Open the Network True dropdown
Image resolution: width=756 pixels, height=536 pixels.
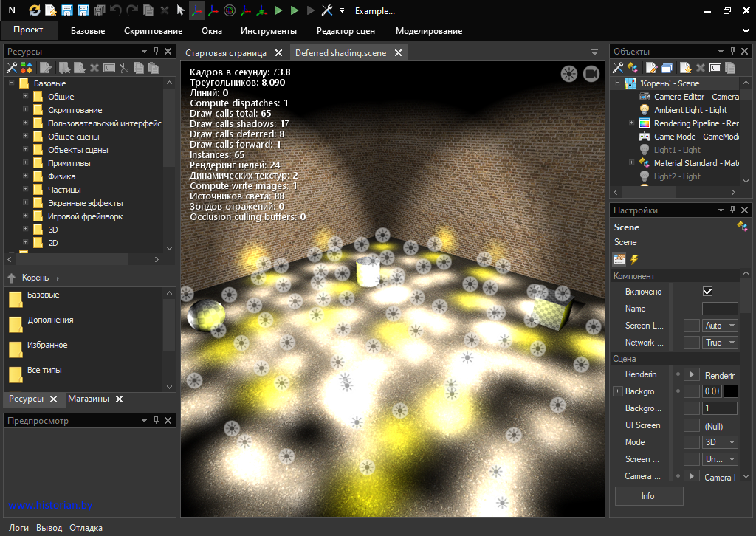(x=721, y=343)
